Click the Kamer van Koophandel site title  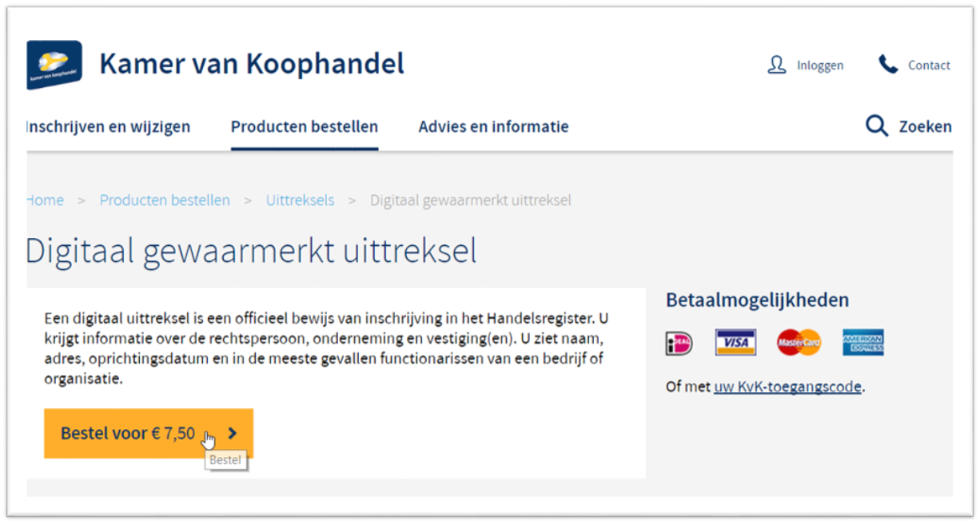252,64
